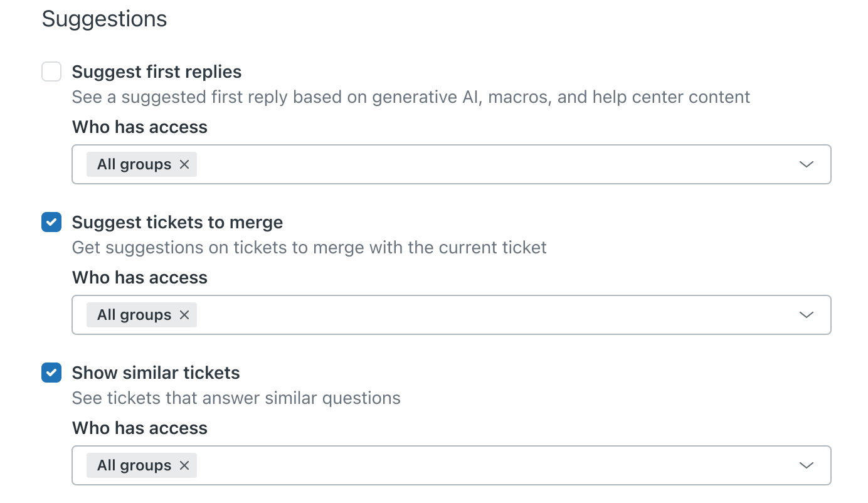868x503 pixels.
Task: Click the Show similar tickets label
Action: coord(156,373)
